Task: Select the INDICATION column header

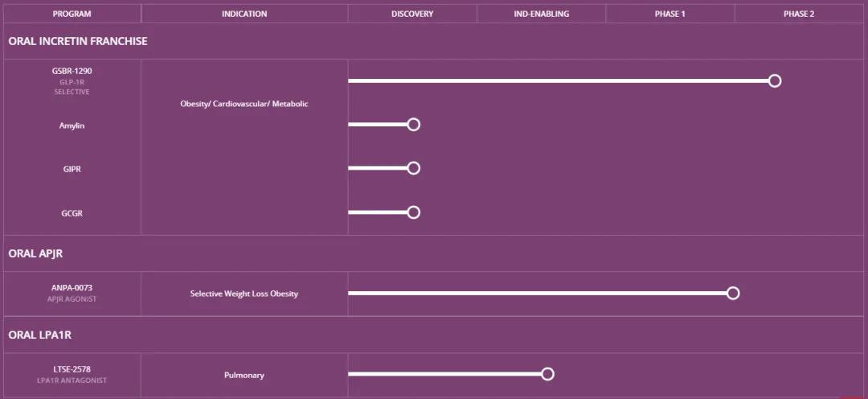Action: 244,14
